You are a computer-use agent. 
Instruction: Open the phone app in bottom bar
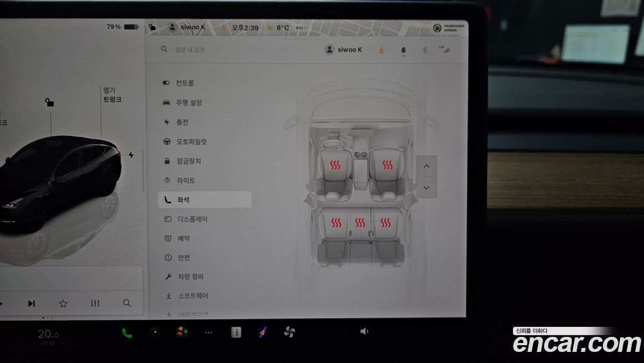click(x=127, y=333)
